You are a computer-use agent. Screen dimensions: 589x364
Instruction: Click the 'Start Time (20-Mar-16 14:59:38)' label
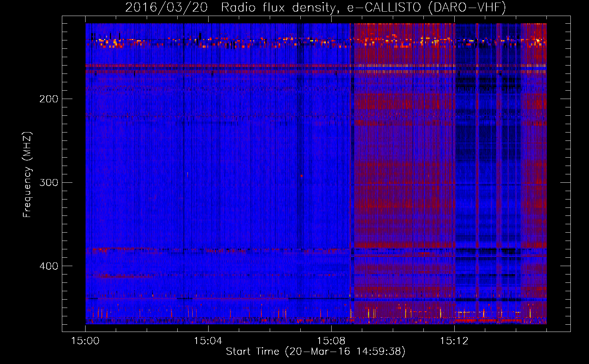click(316, 352)
